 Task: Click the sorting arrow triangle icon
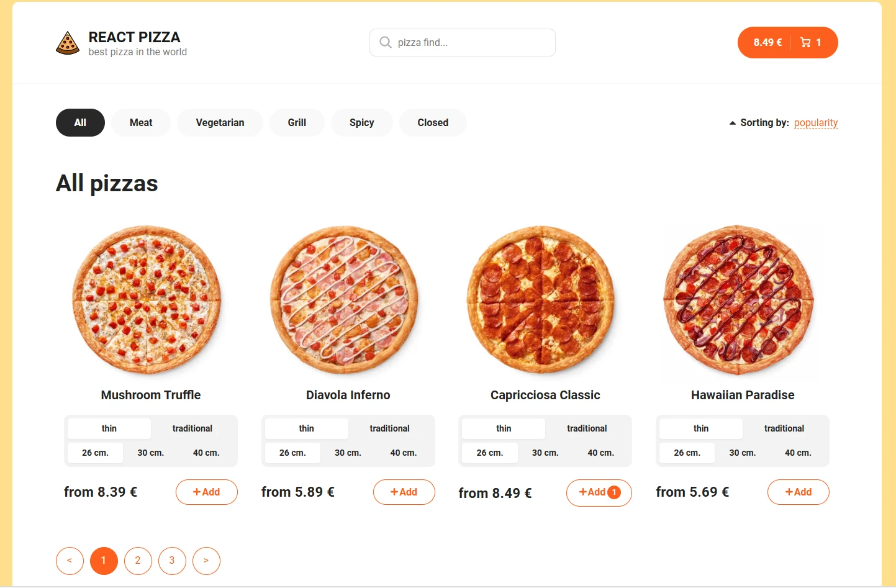pyautogui.click(x=733, y=123)
